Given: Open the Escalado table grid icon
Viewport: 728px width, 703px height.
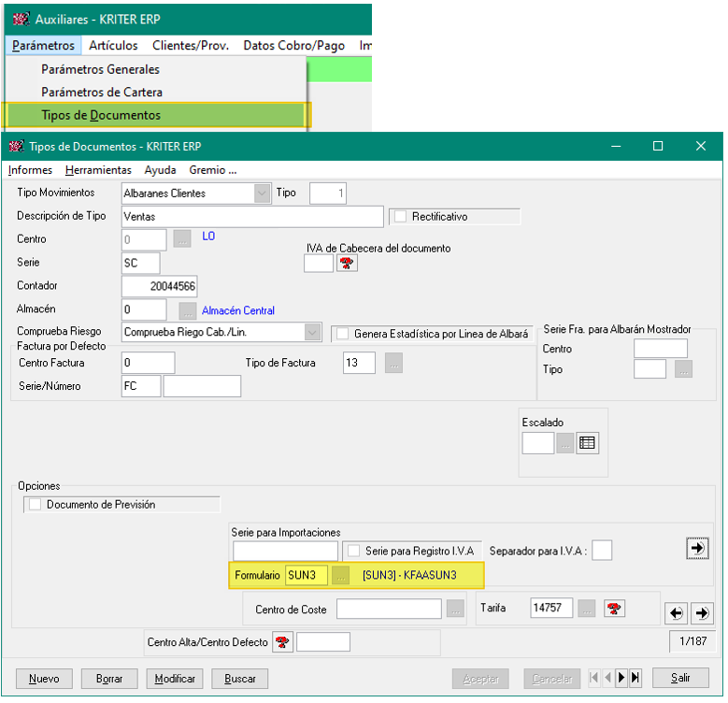Looking at the screenshot, I should click(587, 443).
